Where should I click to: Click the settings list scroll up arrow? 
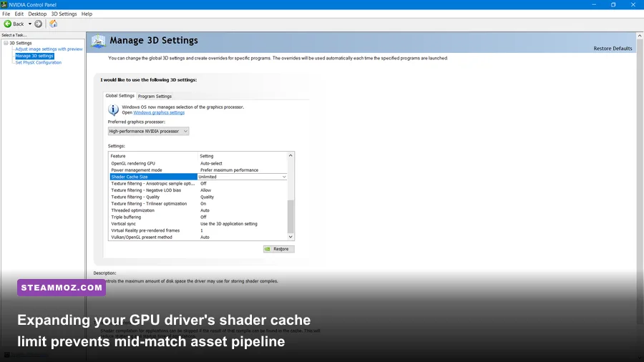tap(291, 155)
